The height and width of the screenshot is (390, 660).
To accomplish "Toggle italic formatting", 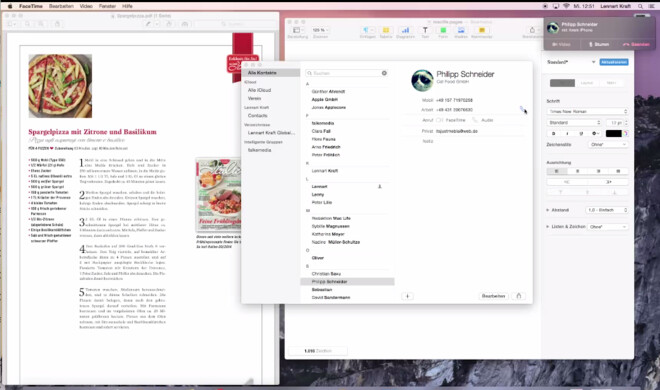I will click(x=567, y=133).
